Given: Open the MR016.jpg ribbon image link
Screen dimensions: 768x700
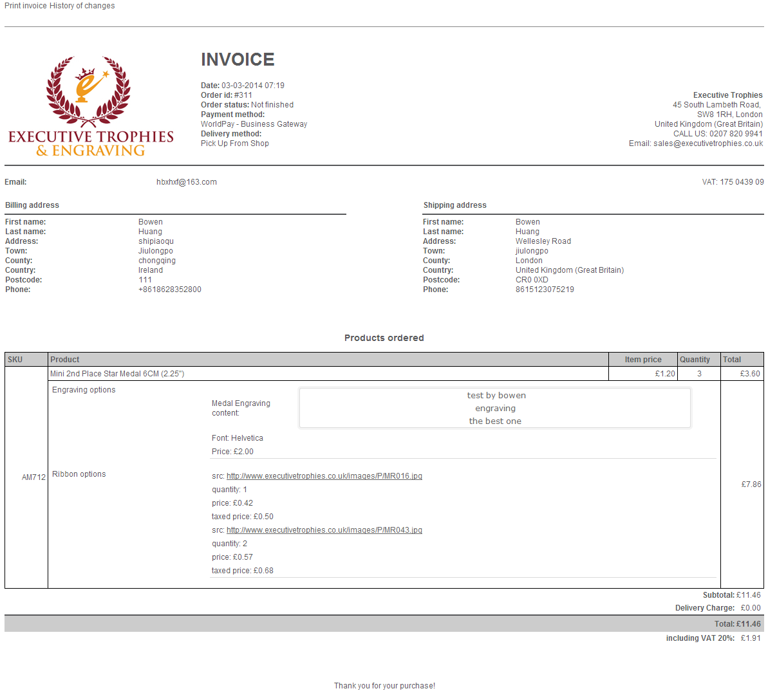Looking at the screenshot, I should coord(324,476).
